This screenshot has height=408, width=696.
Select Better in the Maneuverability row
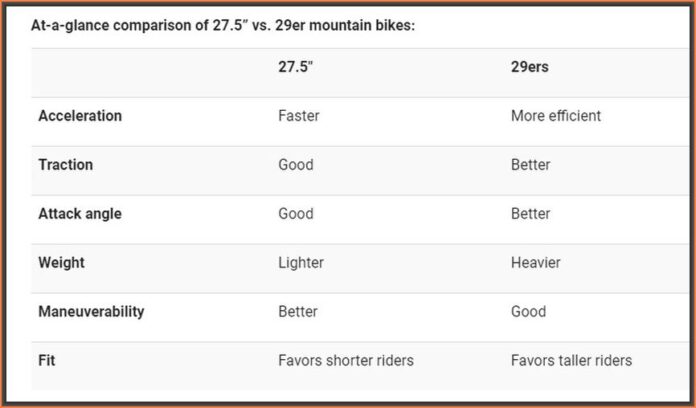[298, 312]
